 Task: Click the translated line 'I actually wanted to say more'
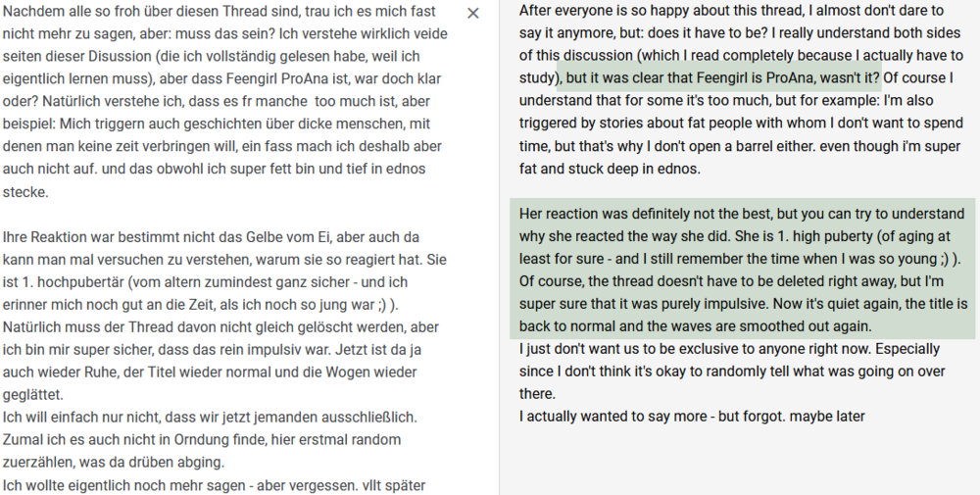coord(692,417)
